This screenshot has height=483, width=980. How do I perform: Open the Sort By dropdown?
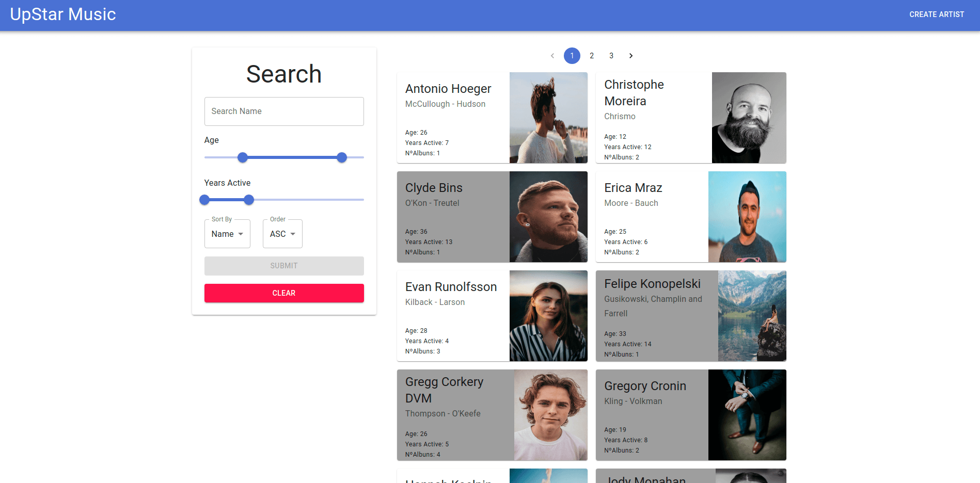tap(227, 234)
